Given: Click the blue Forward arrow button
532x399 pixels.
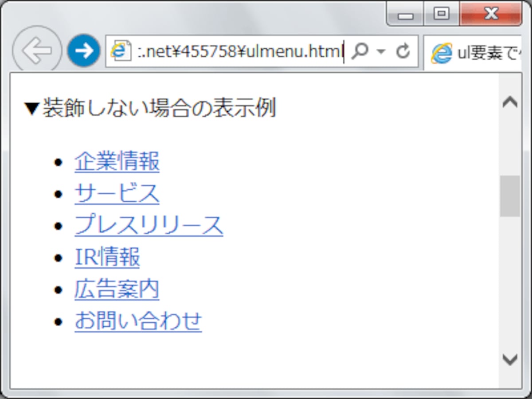Looking at the screenshot, I should click(84, 51).
